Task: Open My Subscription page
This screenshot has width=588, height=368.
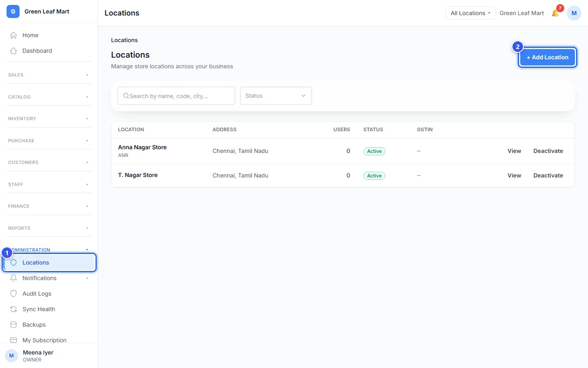Action: point(49,340)
